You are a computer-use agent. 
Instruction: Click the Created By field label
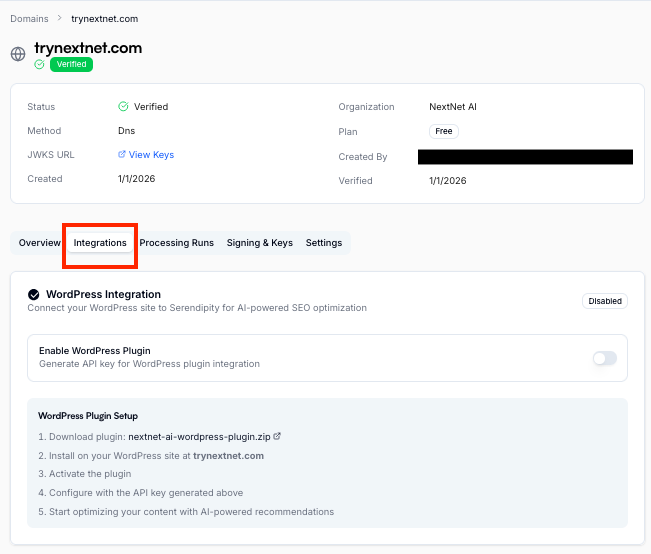[x=362, y=157]
